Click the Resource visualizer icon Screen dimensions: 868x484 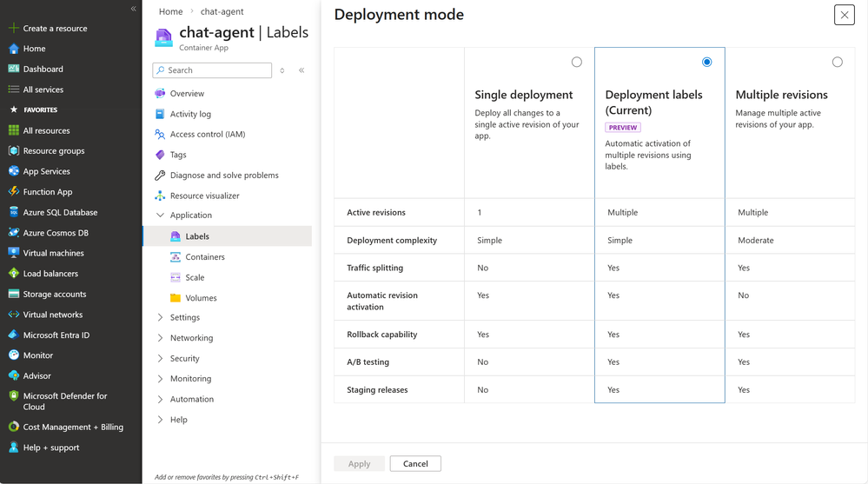[160, 196]
